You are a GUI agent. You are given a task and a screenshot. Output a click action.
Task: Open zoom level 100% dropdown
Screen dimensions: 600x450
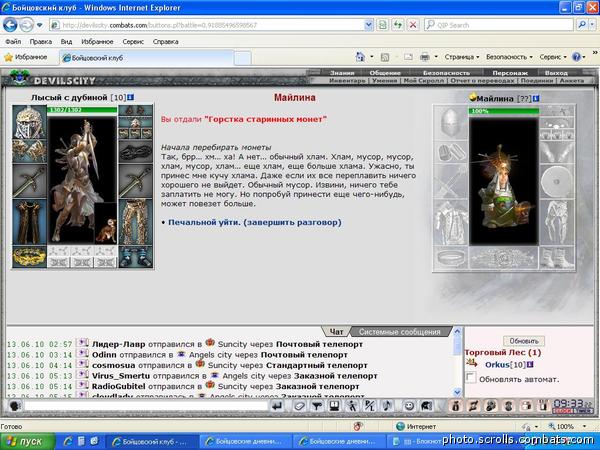pos(584,426)
